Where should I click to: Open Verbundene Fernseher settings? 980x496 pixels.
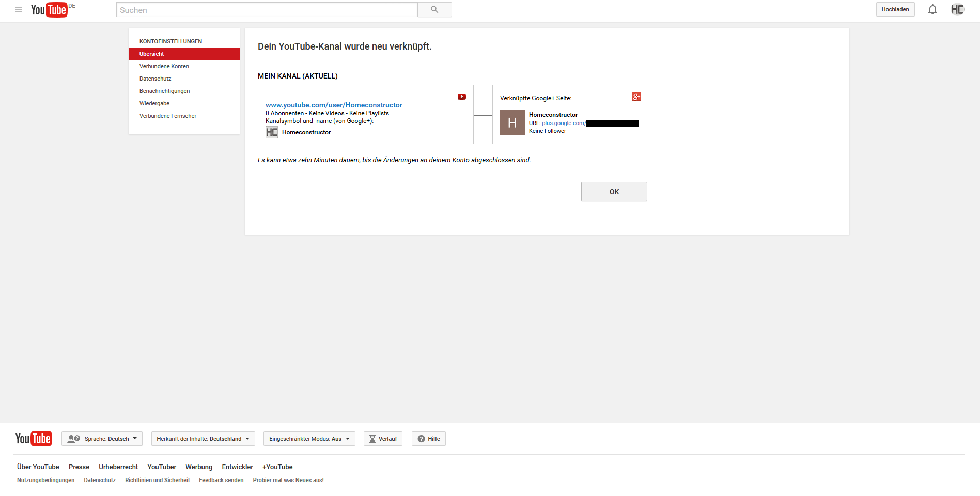point(168,116)
